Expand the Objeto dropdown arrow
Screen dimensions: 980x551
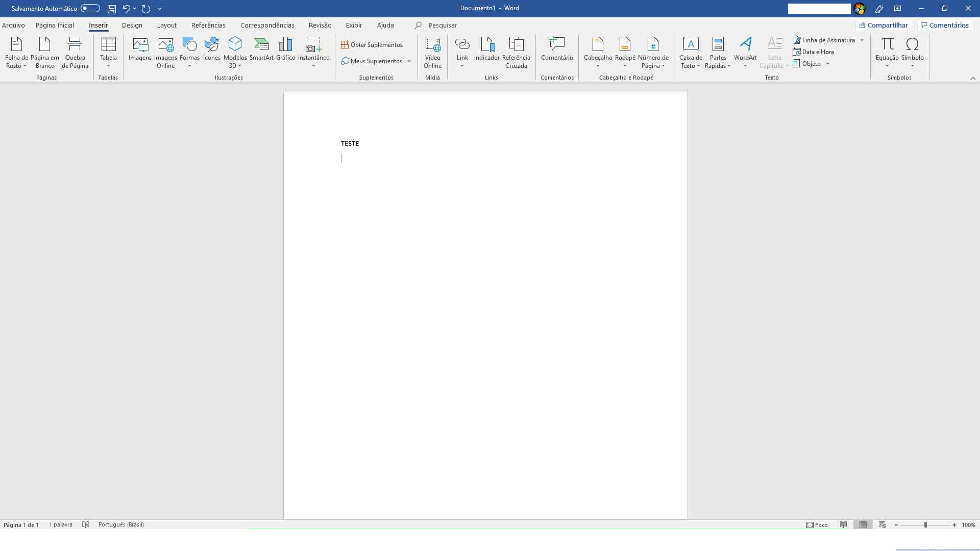(x=827, y=64)
